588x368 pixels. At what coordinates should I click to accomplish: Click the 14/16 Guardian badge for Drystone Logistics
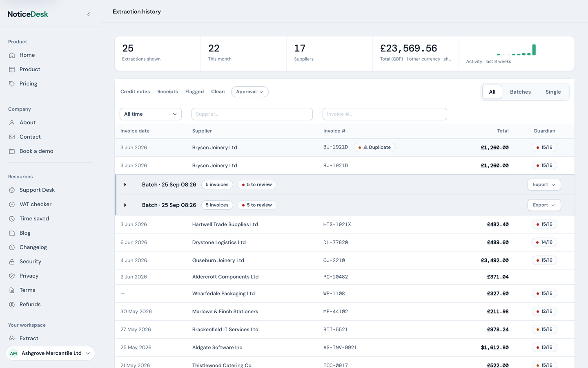[544, 242]
